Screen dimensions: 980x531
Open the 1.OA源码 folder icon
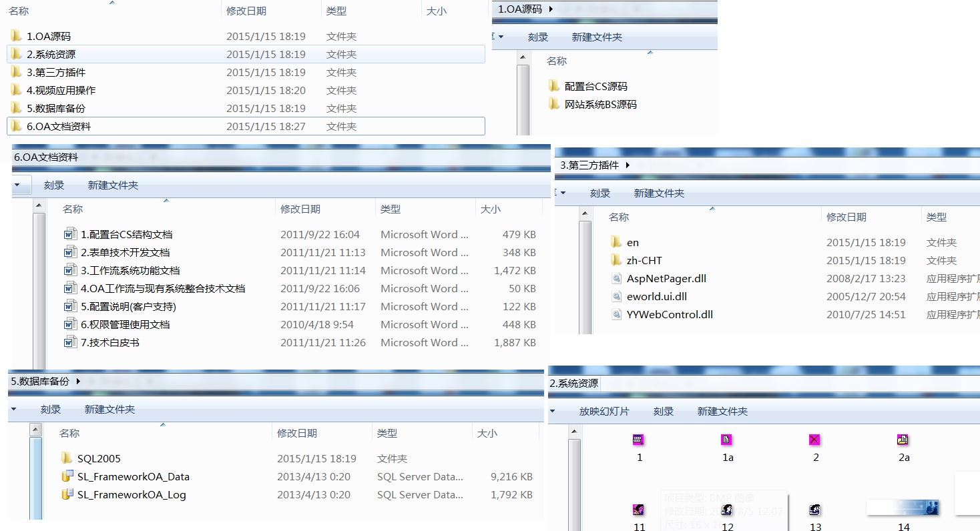[x=16, y=36]
